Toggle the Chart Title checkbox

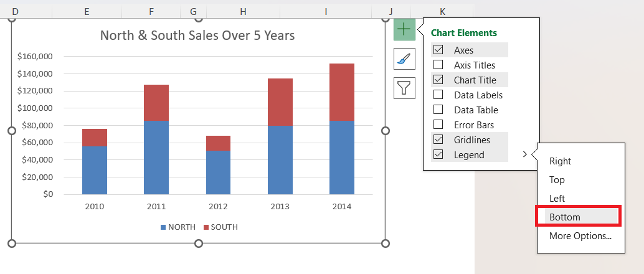click(x=438, y=80)
